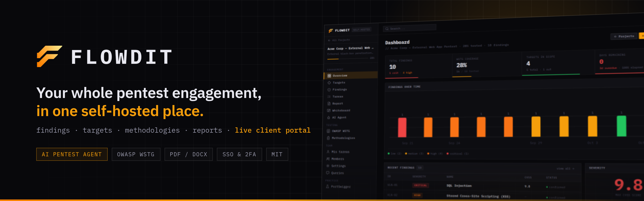Click the Members group icon

tap(328, 159)
